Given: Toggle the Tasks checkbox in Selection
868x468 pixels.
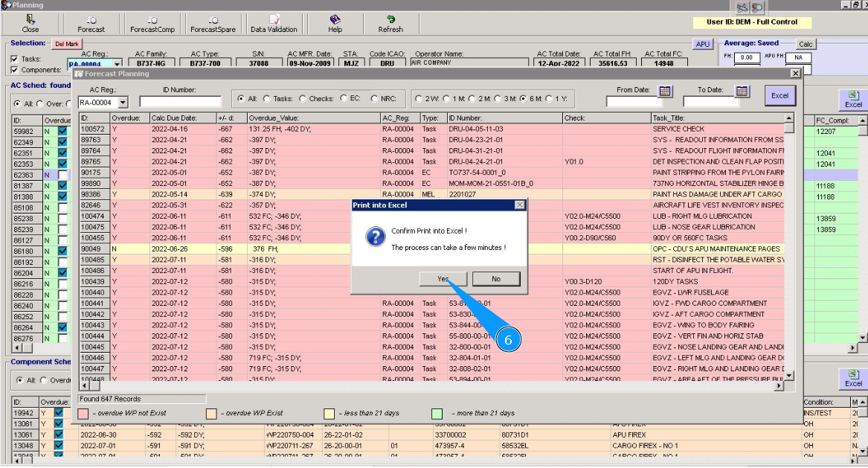Looking at the screenshot, I should pyautogui.click(x=15, y=59).
